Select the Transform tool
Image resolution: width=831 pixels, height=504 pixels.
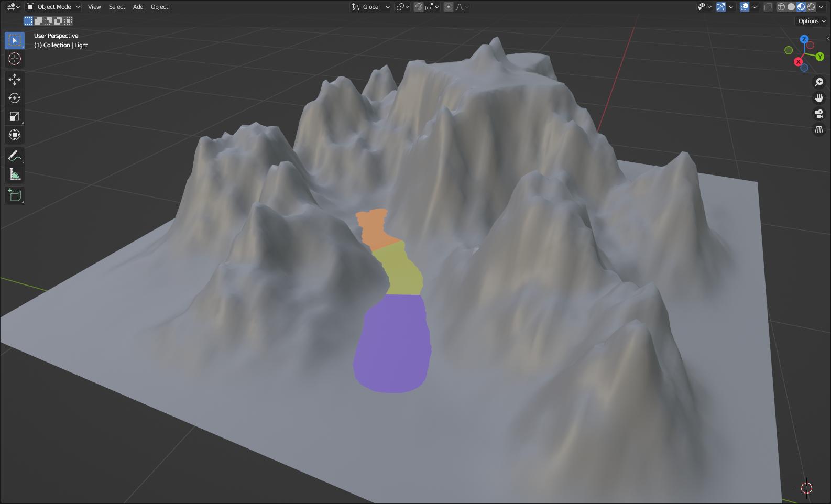coord(15,135)
